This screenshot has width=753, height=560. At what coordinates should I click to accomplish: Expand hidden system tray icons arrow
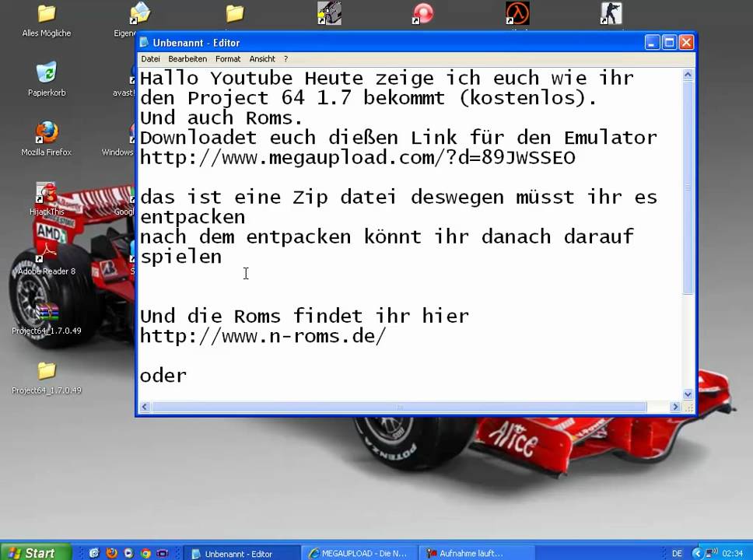pos(697,553)
